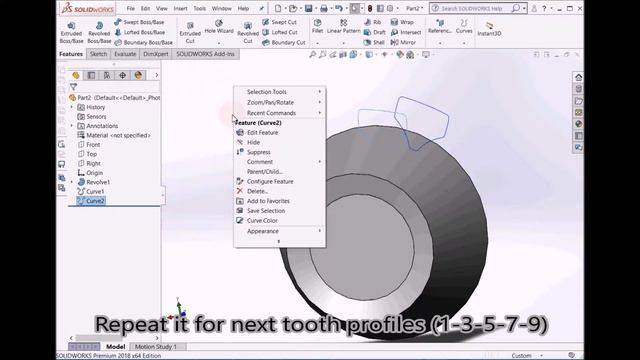Expand the Revolve1 feature node
This screenshot has width=640, height=360.
coord(72,182)
